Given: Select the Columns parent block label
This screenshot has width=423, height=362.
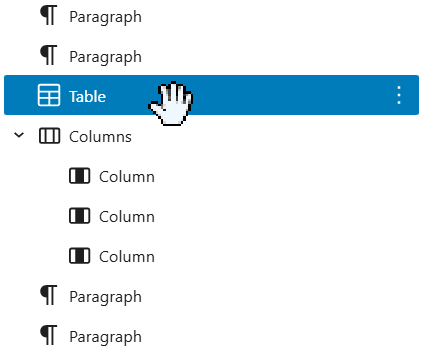Looking at the screenshot, I should tap(100, 137).
